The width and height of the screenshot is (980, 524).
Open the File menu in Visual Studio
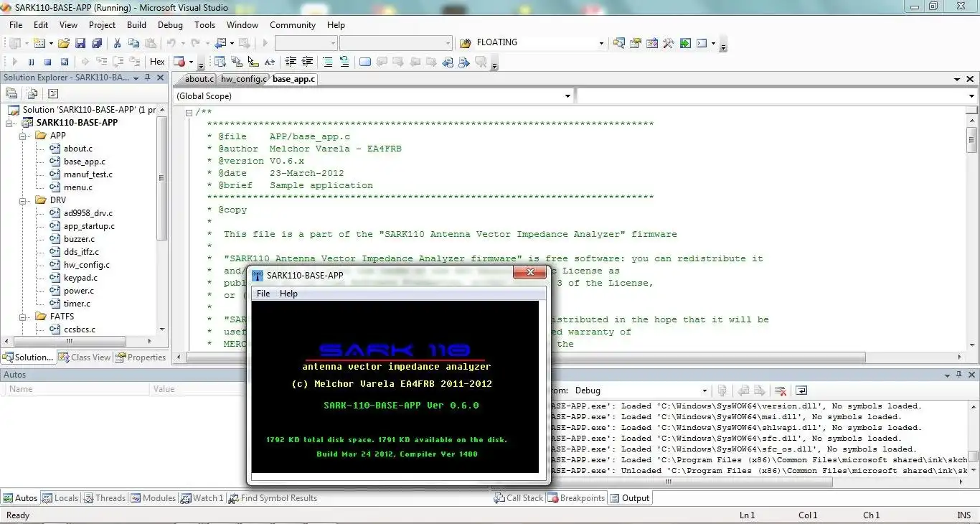[x=16, y=24]
